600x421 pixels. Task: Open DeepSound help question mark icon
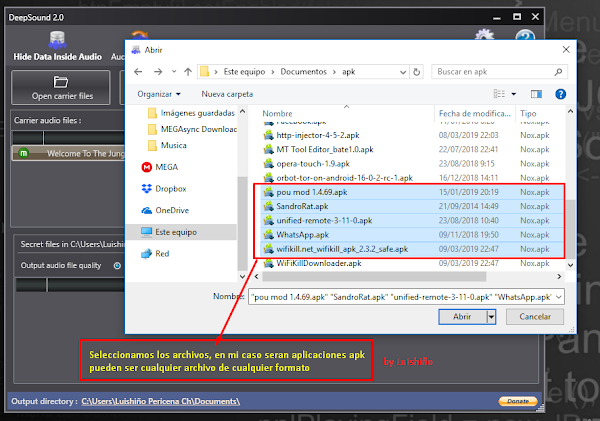coord(525,35)
